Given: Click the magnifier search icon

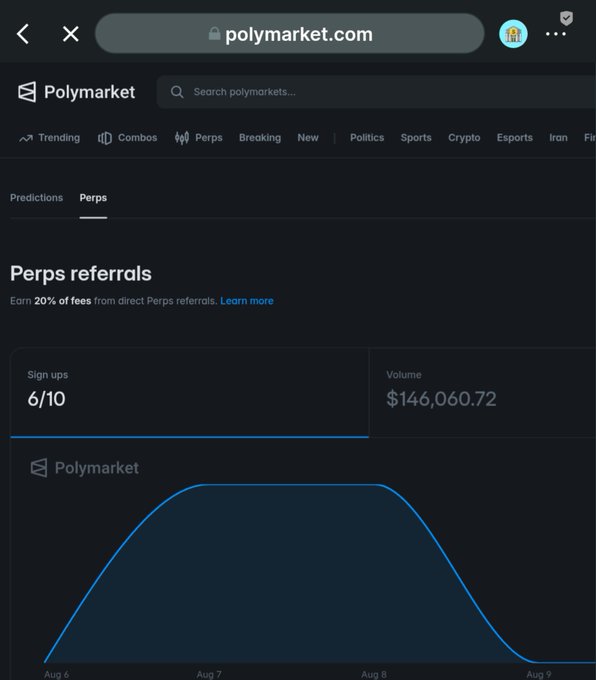Looking at the screenshot, I should tap(177, 92).
